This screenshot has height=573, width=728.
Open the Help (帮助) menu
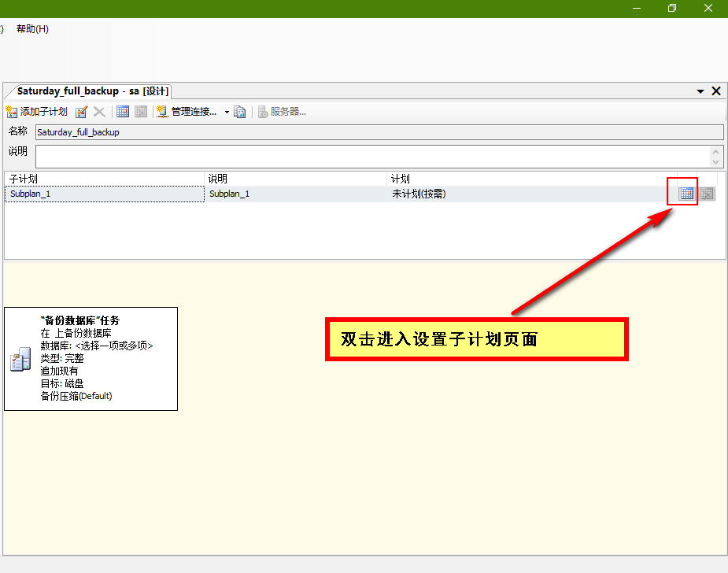tap(32, 29)
